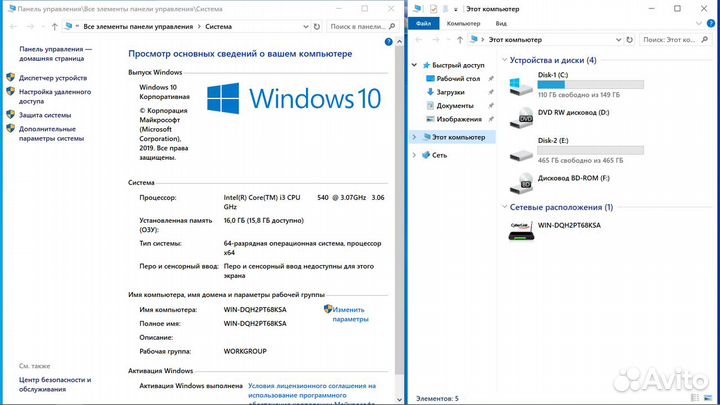Click Disk-2 (E:) usage bar
This screenshot has height=405, width=720.
591,150
